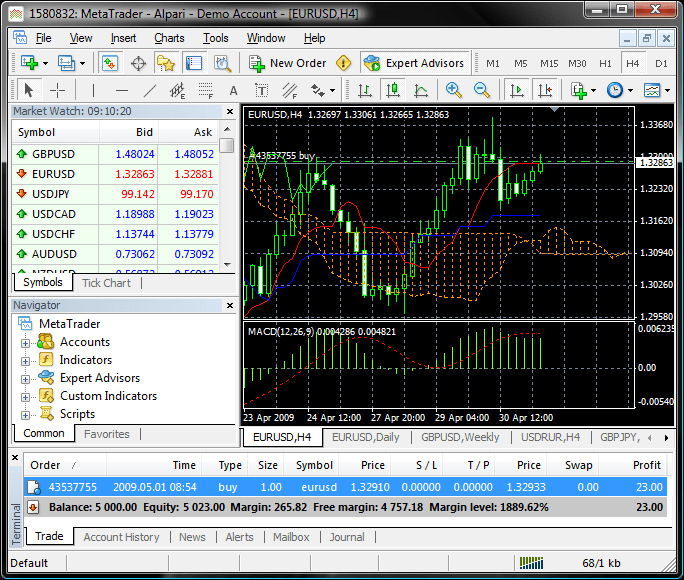Image resolution: width=684 pixels, height=580 pixels.
Task: Click the New Chart toolbar icon
Action: [30, 63]
